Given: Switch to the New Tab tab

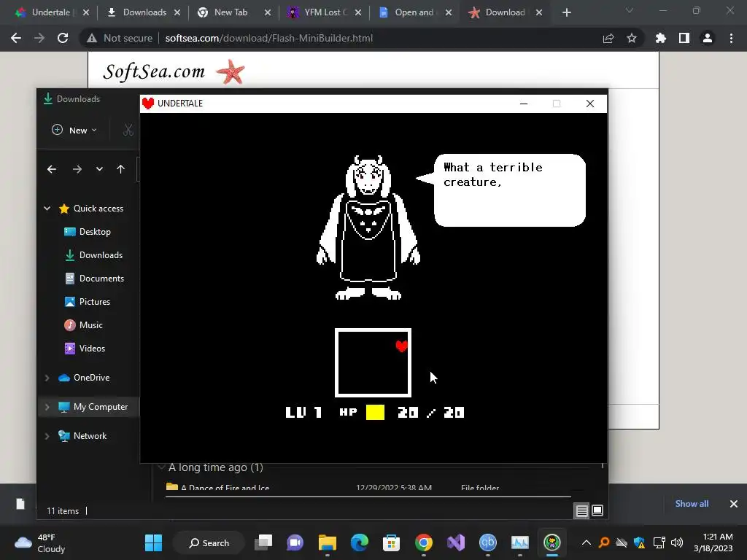Looking at the screenshot, I should point(231,12).
